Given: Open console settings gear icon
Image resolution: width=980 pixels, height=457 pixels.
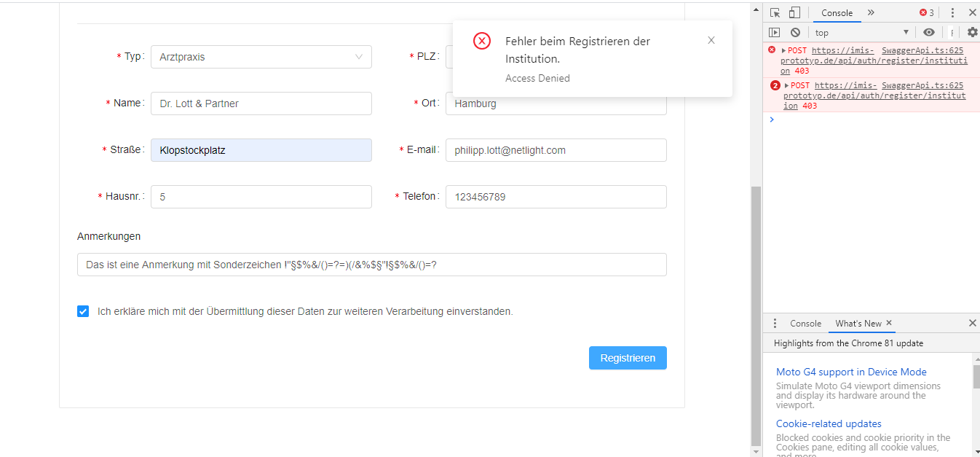Looking at the screenshot, I should [x=972, y=32].
